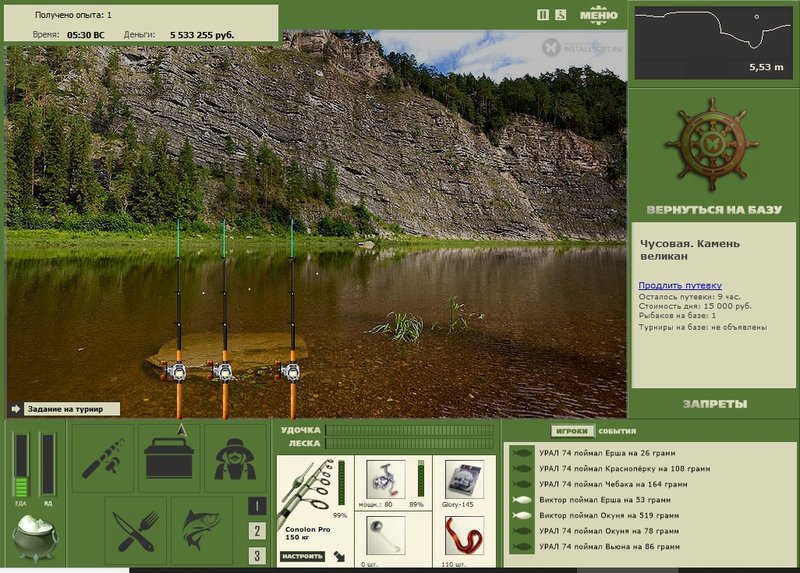Click the 'Conolon Pro 150 кг' label

point(308,533)
